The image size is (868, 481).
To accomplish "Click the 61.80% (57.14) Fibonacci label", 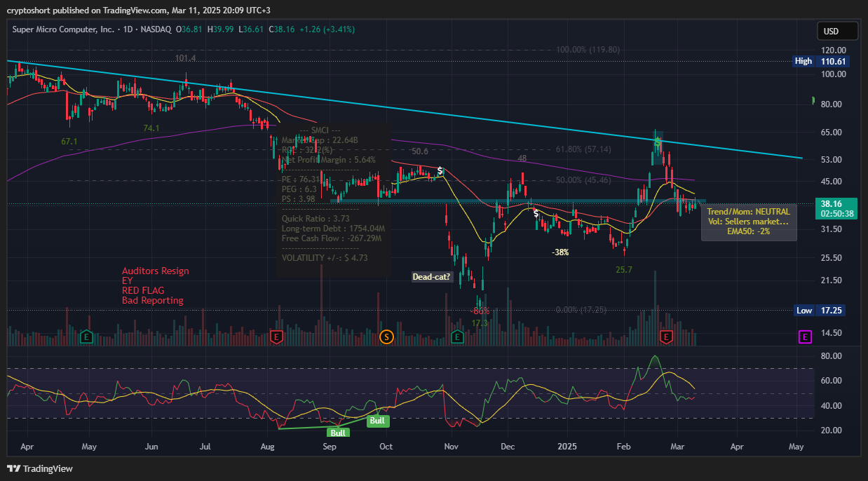I will (x=583, y=149).
